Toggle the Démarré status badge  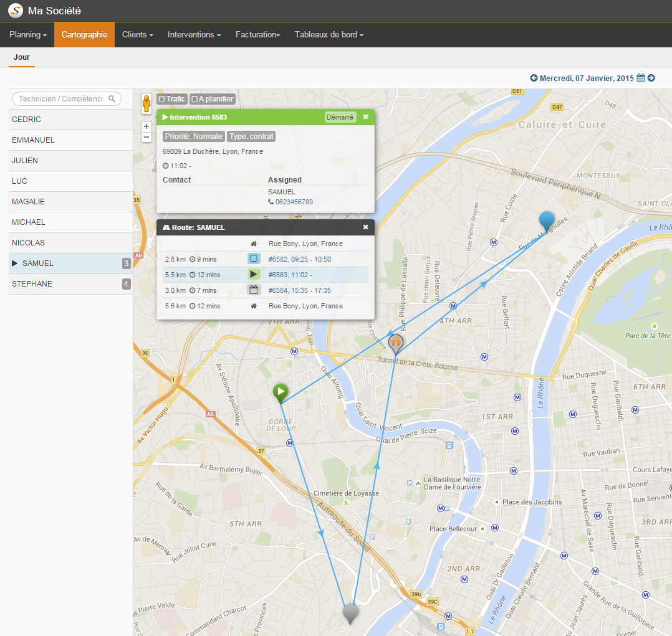pyautogui.click(x=339, y=116)
